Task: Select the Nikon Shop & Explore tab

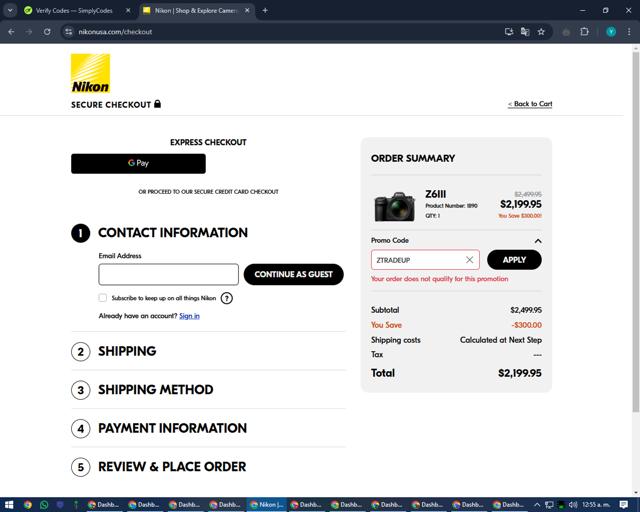Action: pos(197,10)
